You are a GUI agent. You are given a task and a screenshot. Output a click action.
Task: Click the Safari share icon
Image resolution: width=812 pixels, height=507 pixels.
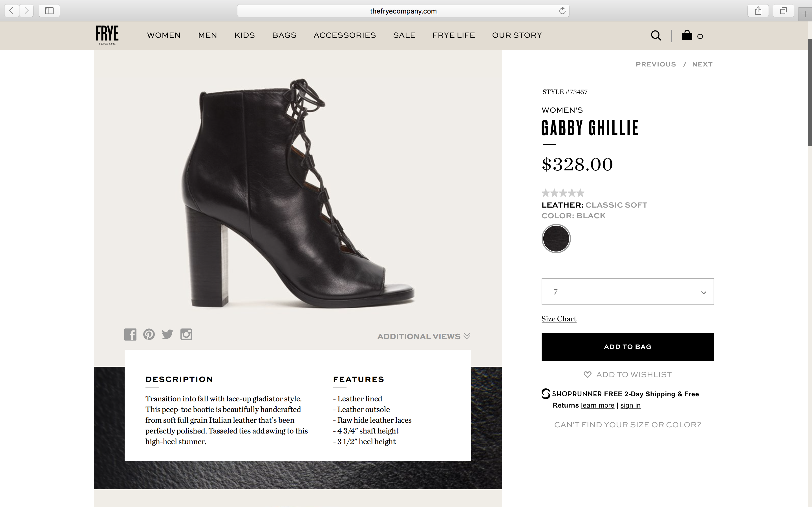(x=758, y=11)
